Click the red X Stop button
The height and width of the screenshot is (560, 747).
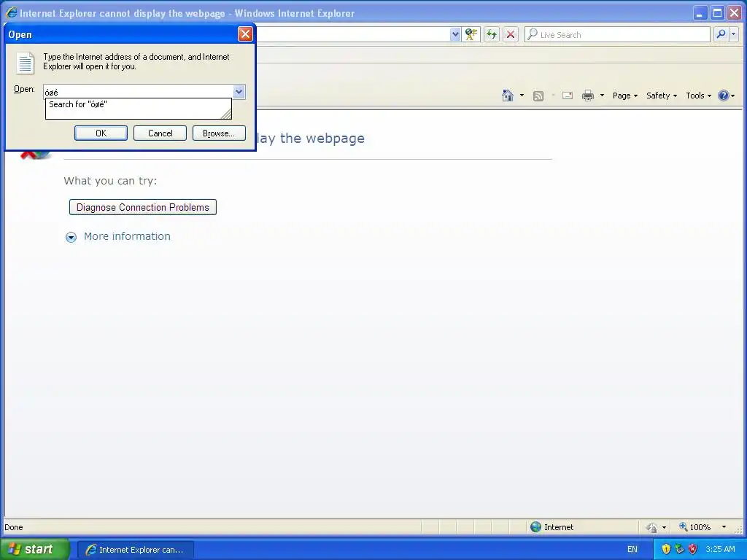510,34
